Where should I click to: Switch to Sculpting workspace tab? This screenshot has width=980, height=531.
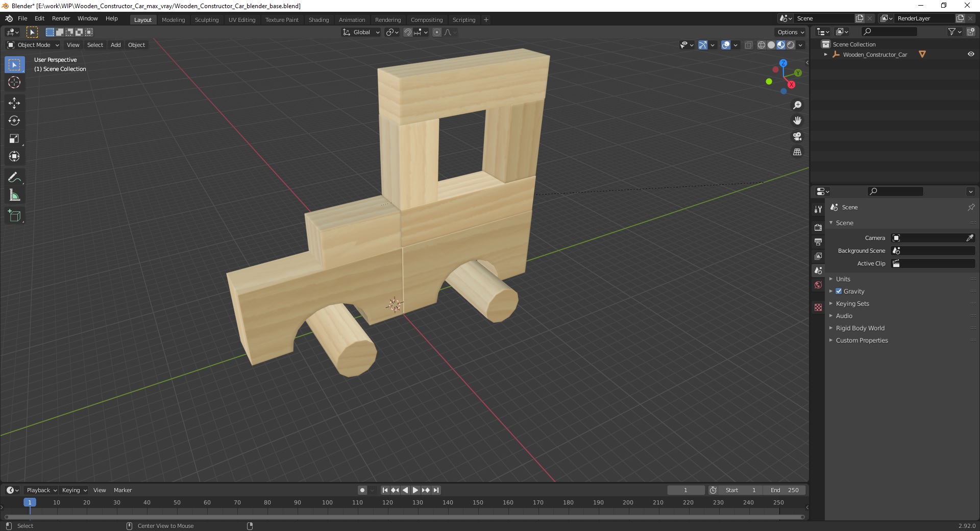pos(206,20)
